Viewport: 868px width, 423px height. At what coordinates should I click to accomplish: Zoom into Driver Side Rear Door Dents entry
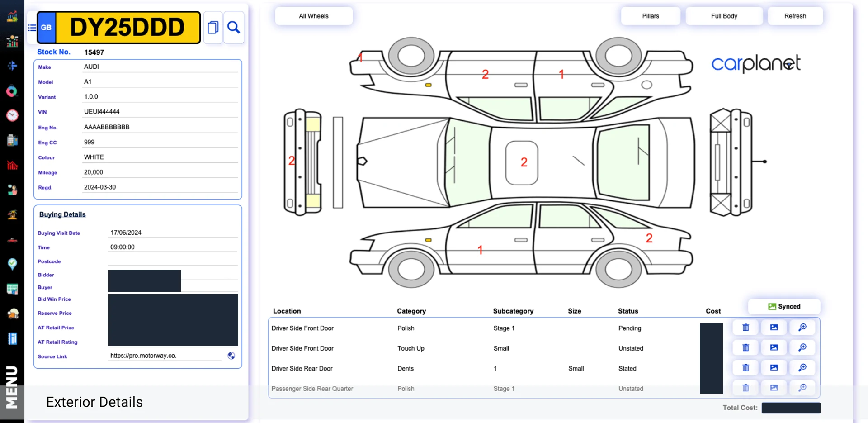[x=802, y=368]
